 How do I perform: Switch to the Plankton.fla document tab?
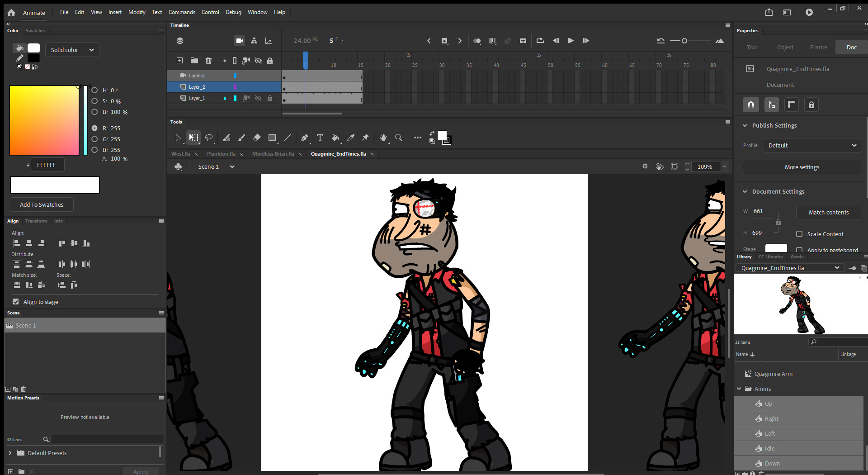point(221,154)
